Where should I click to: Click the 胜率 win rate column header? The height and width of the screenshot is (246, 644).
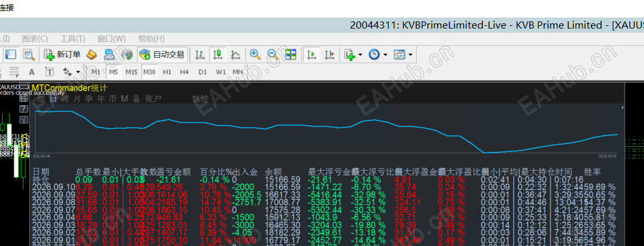tap(592, 171)
